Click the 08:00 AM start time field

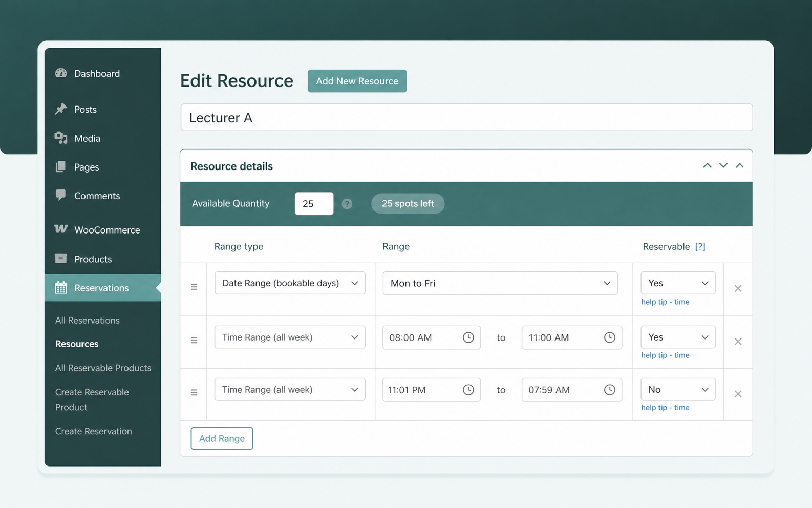(432, 337)
